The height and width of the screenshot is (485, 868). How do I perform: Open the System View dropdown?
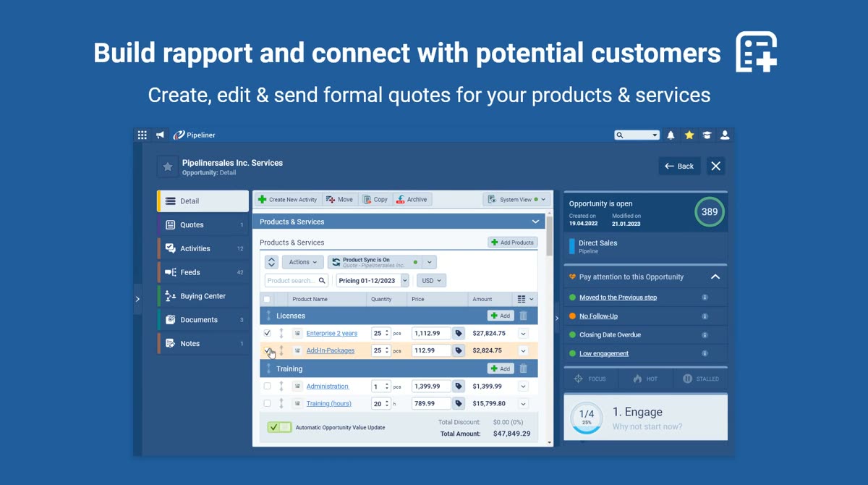(516, 199)
